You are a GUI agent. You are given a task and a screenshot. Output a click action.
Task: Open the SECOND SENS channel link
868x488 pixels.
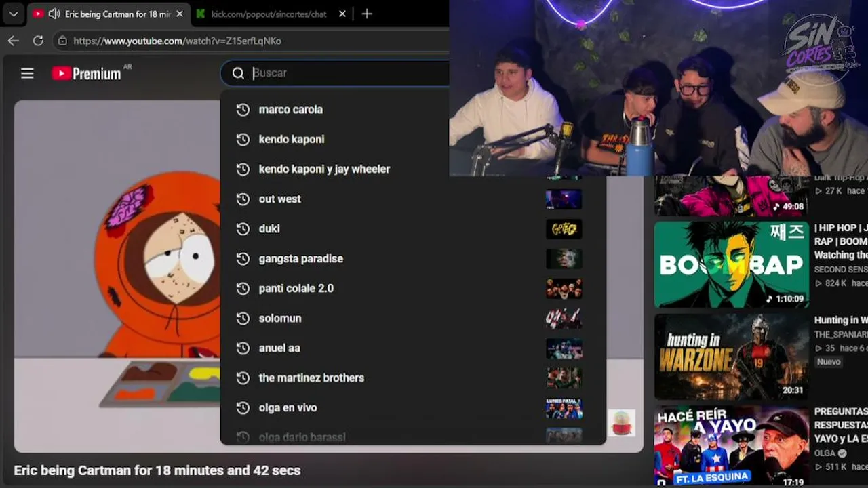tap(841, 269)
